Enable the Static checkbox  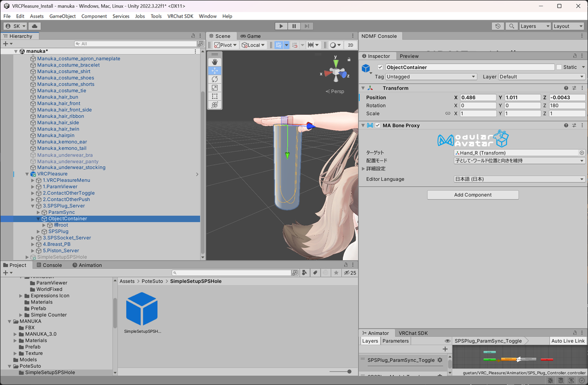pos(559,68)
